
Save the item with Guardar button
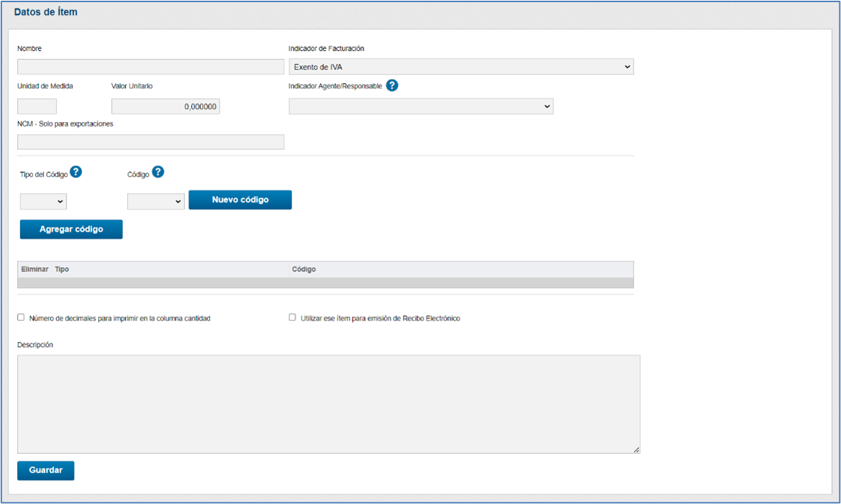pyautogui.click(x=46, y=470)
